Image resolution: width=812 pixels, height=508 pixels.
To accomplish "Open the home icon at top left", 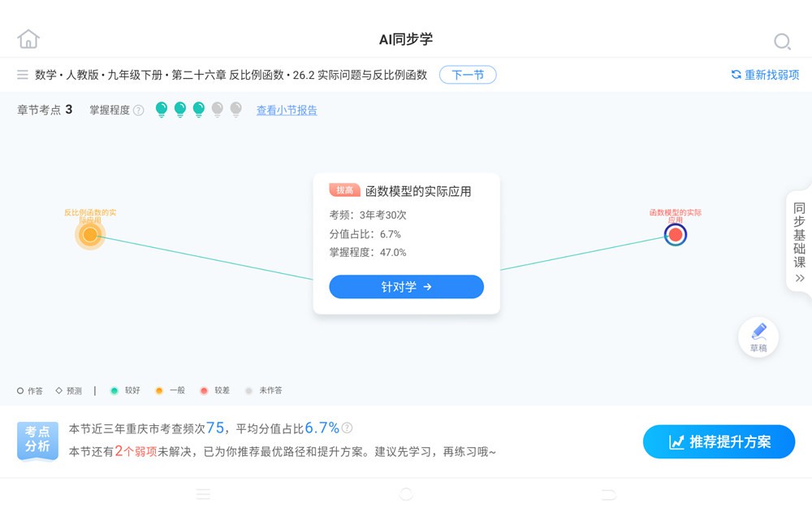I will click(28, 37).
